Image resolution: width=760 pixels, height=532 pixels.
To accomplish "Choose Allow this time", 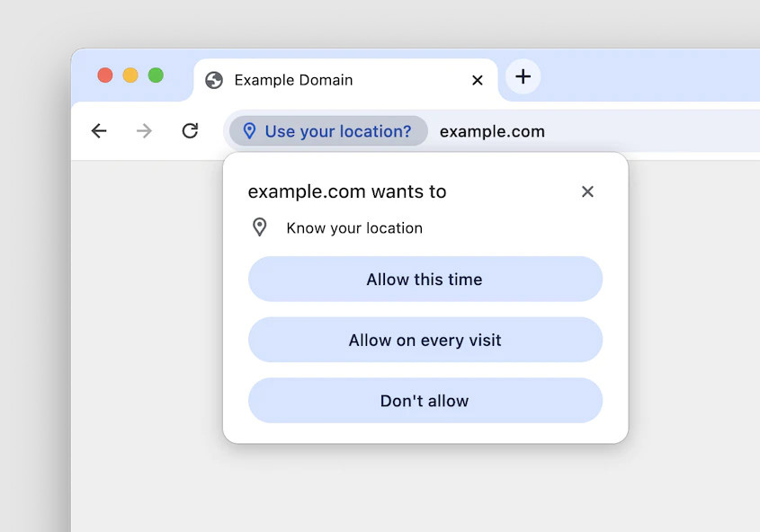I will [425, 279].
